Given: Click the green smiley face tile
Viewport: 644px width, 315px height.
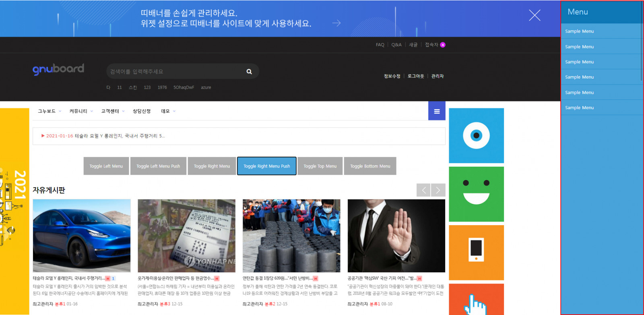Looking at the screenshot, I should [476, 194].
